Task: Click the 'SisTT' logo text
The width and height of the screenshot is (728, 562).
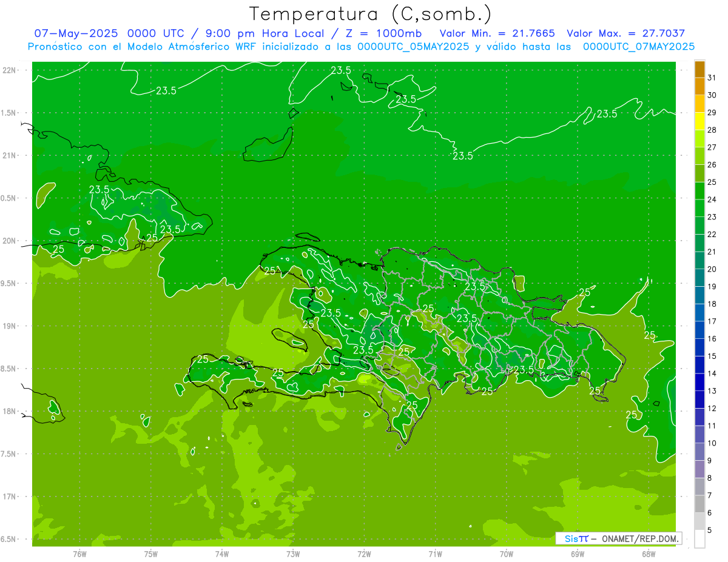Action: click(x=576, y=538)
